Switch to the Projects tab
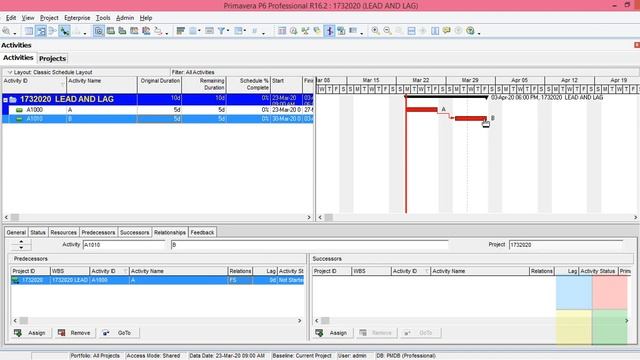The image size is (640, 360). 52,58
